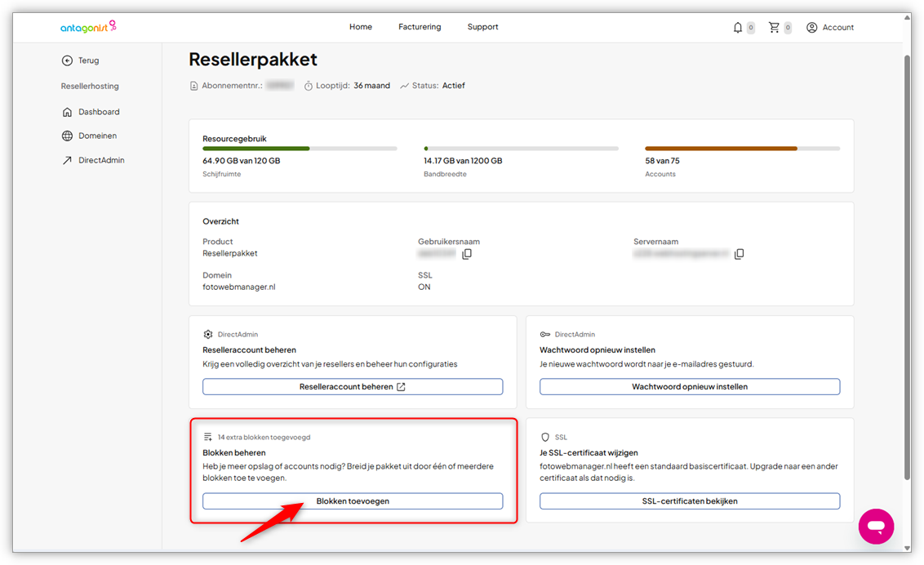Click the DirectAdmin arrow icon in sidebar
Screen dimensions: 924x565
(67, 160)
